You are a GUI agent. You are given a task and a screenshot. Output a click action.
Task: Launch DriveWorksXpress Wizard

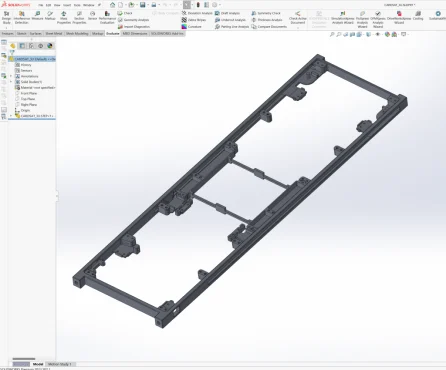click(399, 18)
